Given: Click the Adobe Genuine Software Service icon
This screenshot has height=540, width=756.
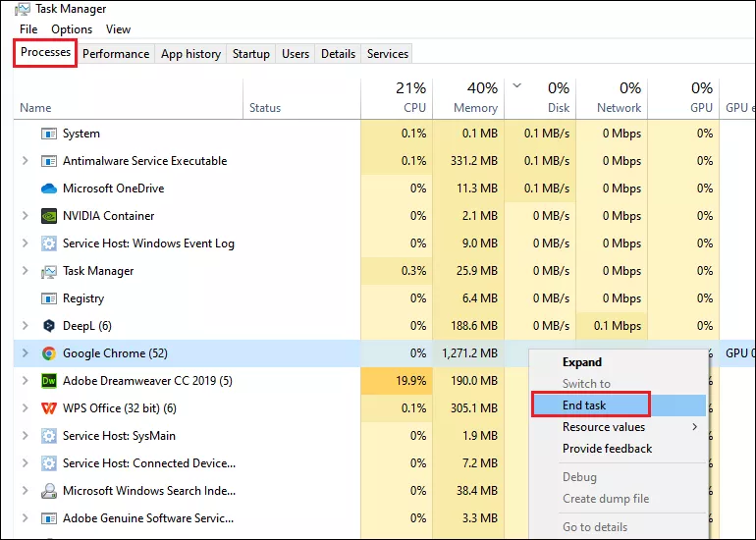Looking at the screenshot, I should pos(49,518).
